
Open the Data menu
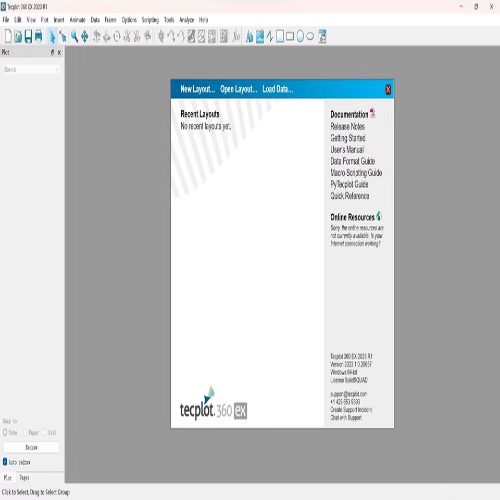[95, 20]
